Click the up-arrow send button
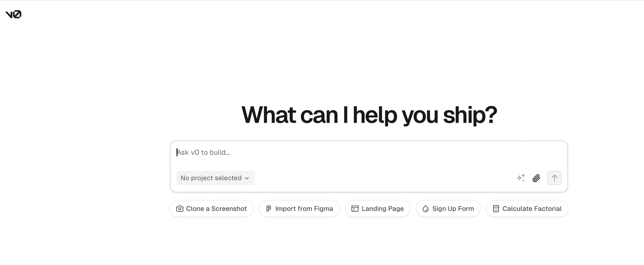The width and height of the screenshot is (644, 265). (554, 178)
